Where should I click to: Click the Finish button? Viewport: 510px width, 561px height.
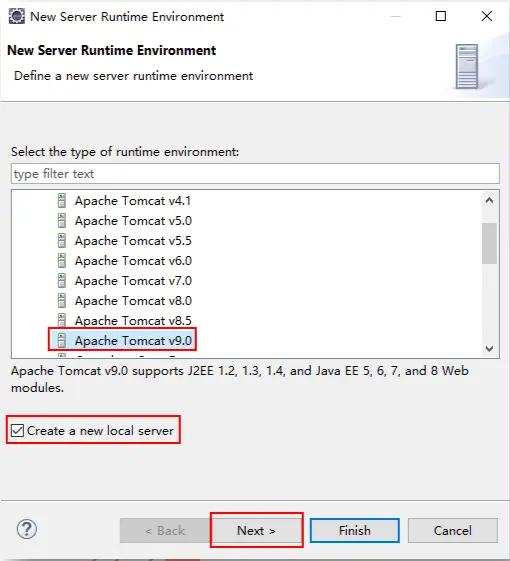pyautogui.click(x=355, y=530)
